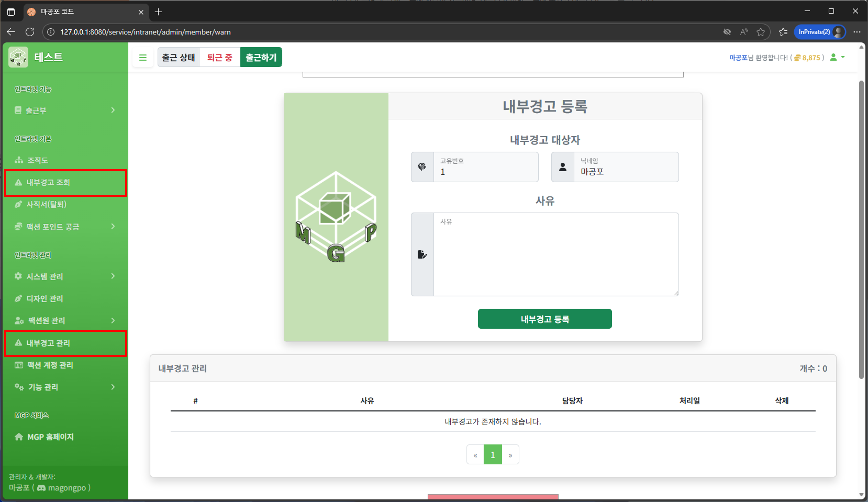Expand the 기능 관리 submenu
The image size is (868, 502).
[x=113, y=387]
